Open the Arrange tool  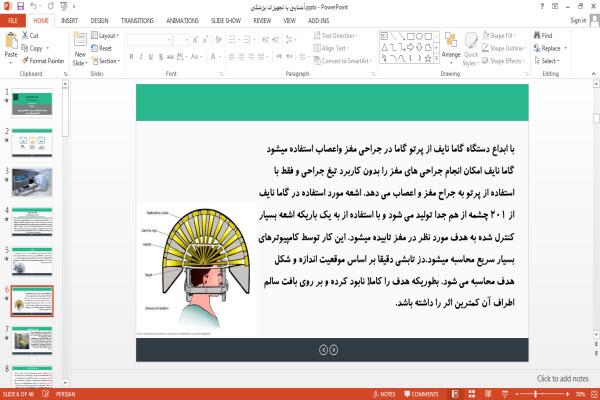pyautogui.click(x=451, y=49)
